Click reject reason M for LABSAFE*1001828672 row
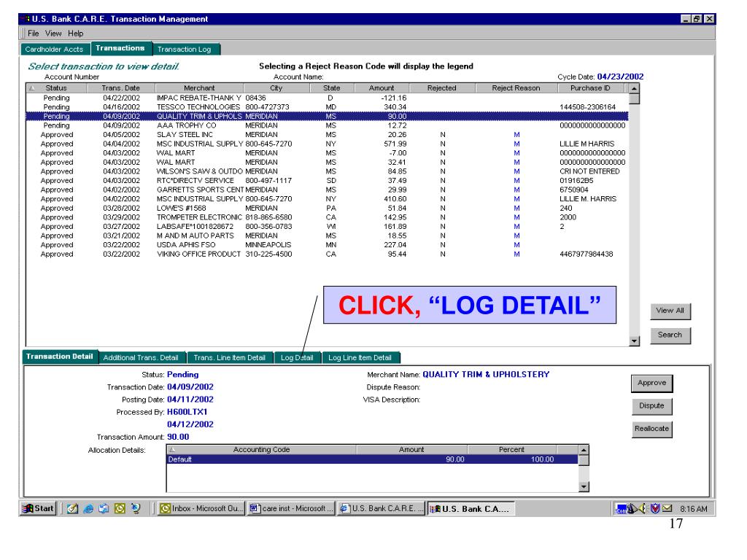747x560 pixels. coord(517,227)
